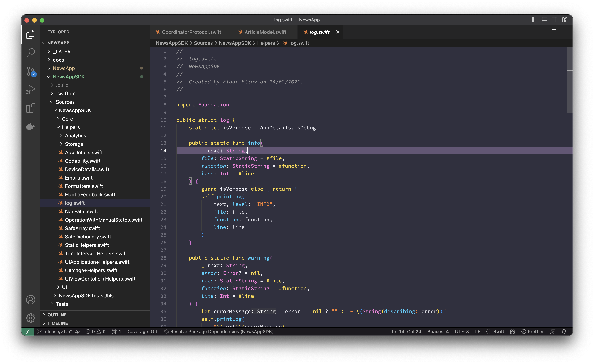Viewport: 594px width, 364px height.
Task: Collapse the NewsAppSDK top folder
Action: tap(95, 77)
